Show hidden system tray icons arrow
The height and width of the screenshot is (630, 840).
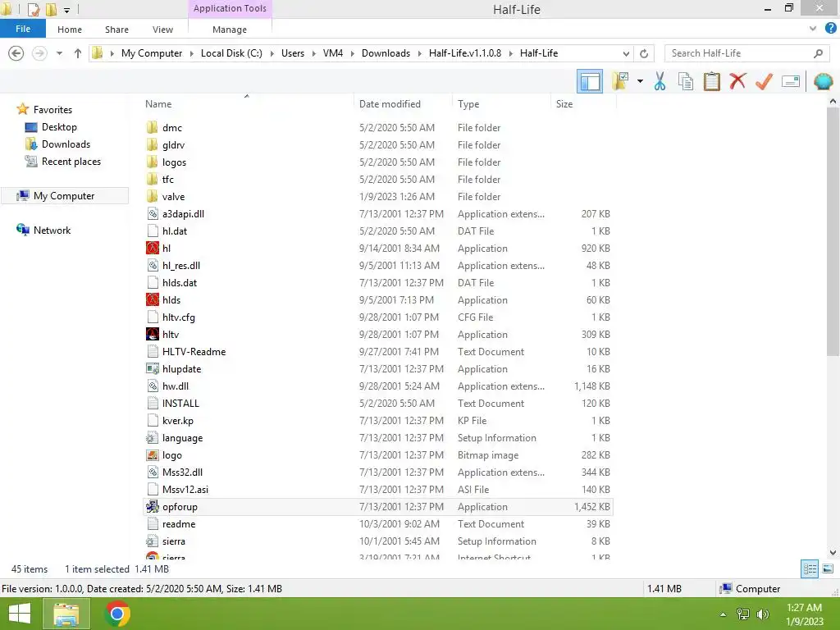click(x=723, y=614)
